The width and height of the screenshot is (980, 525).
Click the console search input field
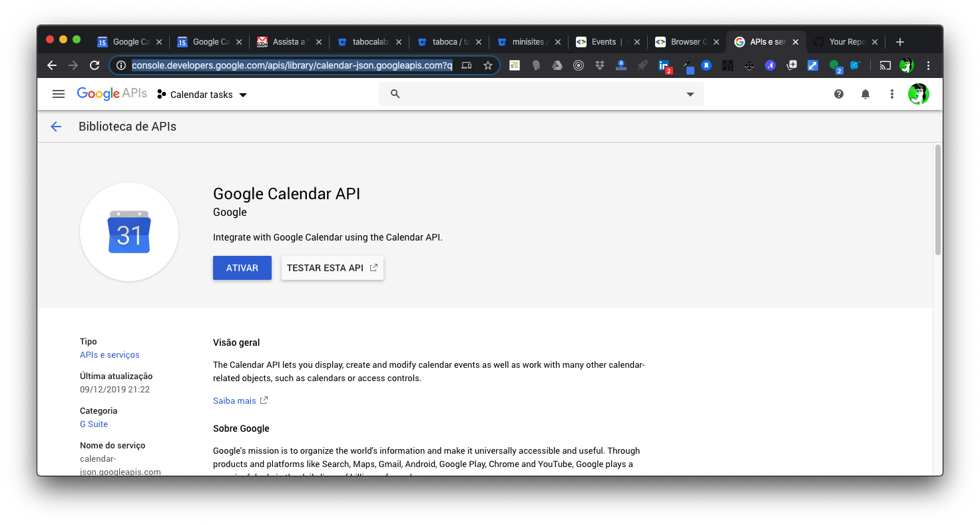[541, 94]
